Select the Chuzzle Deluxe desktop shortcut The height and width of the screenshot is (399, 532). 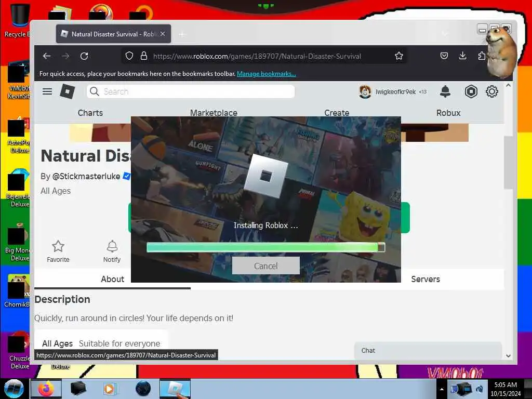coord(19,351)
